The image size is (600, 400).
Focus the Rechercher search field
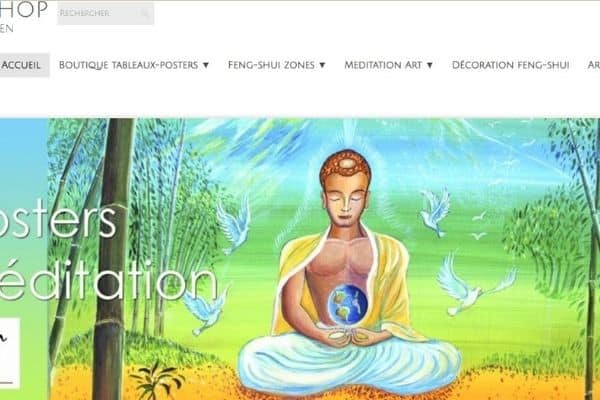[106, 13]
